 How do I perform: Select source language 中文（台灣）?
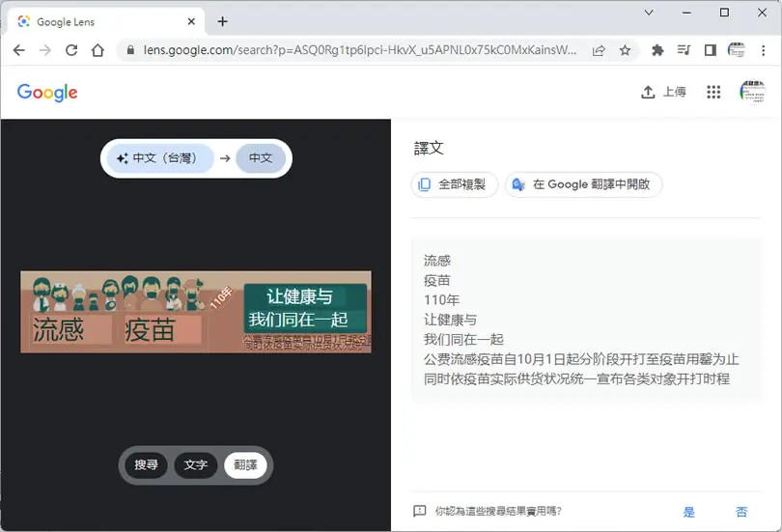160,158
